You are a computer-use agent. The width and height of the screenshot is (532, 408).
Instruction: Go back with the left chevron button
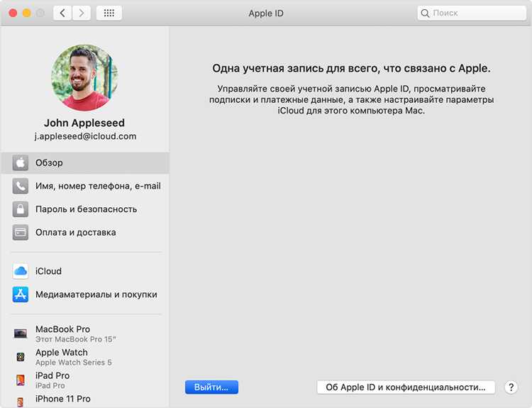[62, 13]
